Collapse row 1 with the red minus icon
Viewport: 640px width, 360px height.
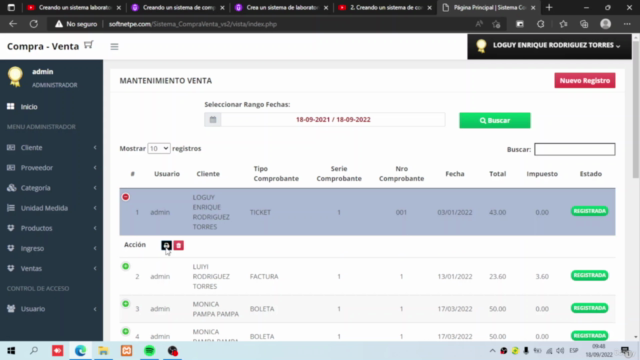tap(126, 197)
